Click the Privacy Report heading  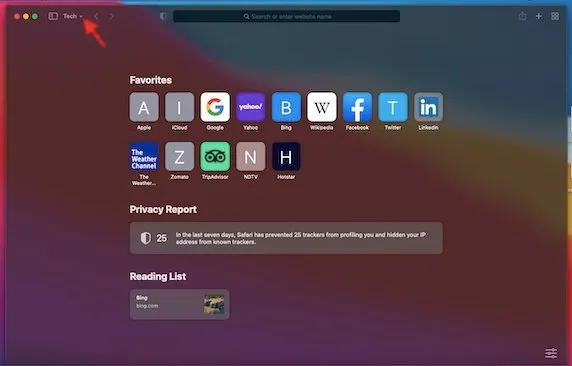click(163, 209)
